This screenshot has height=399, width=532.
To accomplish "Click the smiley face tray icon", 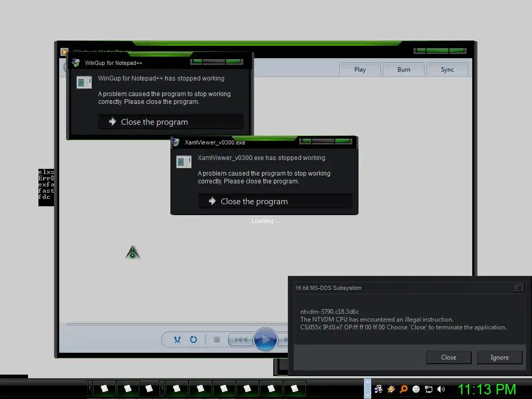I will [x=416, y=389].
